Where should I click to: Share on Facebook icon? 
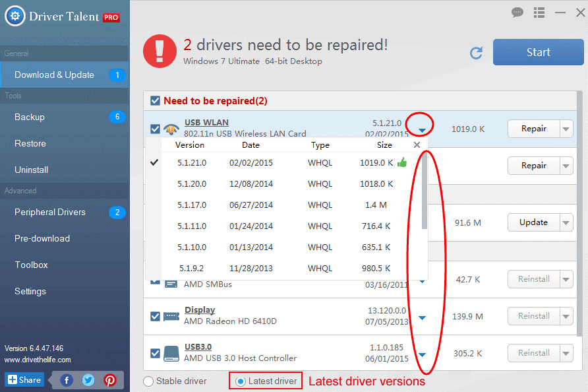[67, 380]
